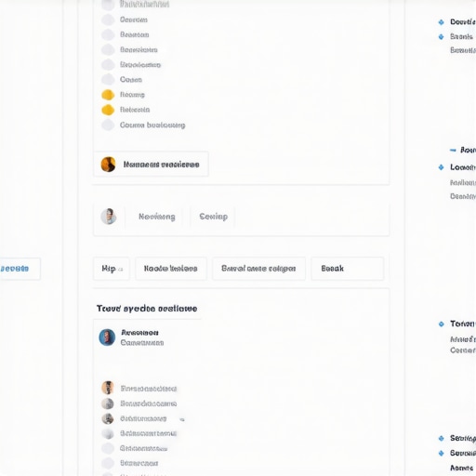Click the blue diamond icon beside Seoting
Viewport: 476px width, 476px height.
click(442, 438)
